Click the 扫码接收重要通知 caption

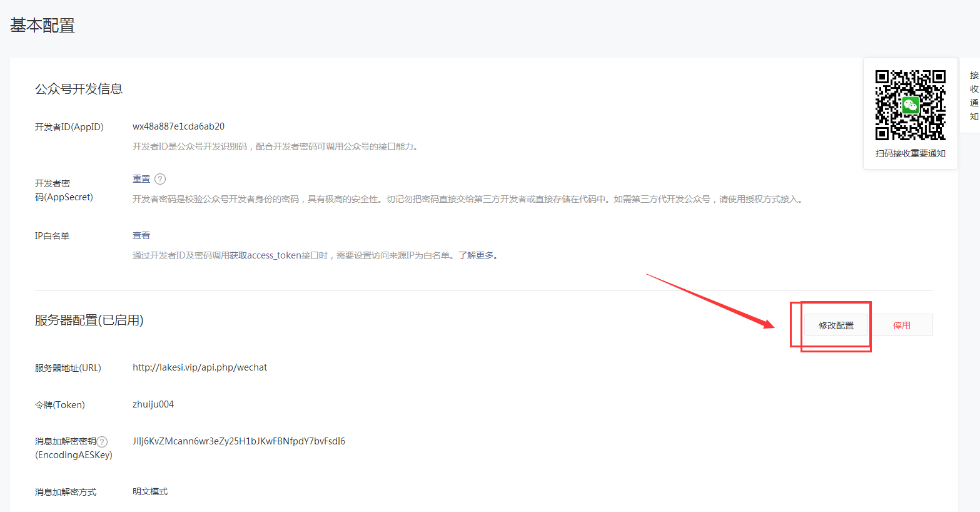[911, 153]
